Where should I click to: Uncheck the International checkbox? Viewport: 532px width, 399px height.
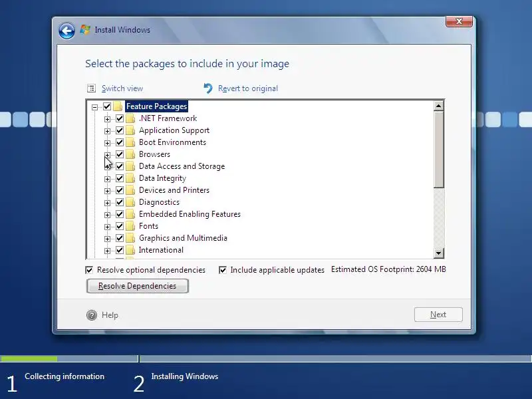pos(120,250)
